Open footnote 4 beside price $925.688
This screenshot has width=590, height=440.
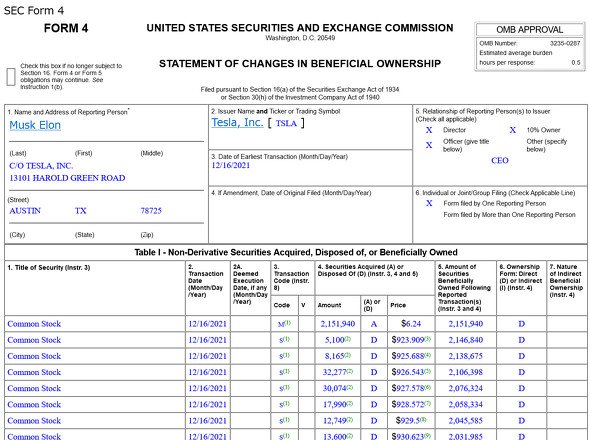(x=427, y=355)
